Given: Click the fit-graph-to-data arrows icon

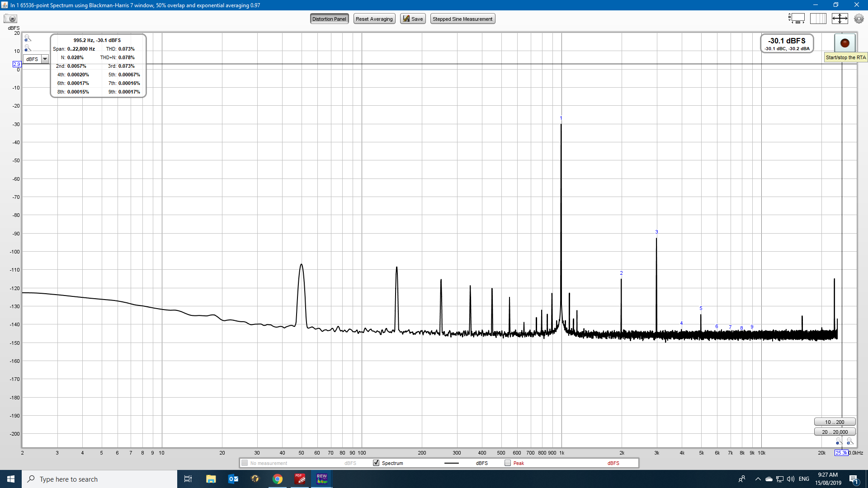Looking at the screenshot, I should [x=840, y=19].
